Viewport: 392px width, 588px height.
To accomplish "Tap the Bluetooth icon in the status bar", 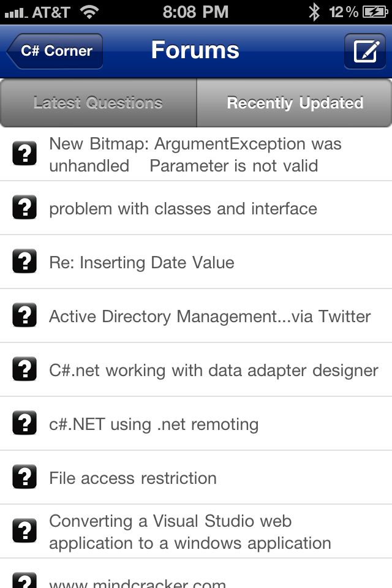I will coord(314,10).
